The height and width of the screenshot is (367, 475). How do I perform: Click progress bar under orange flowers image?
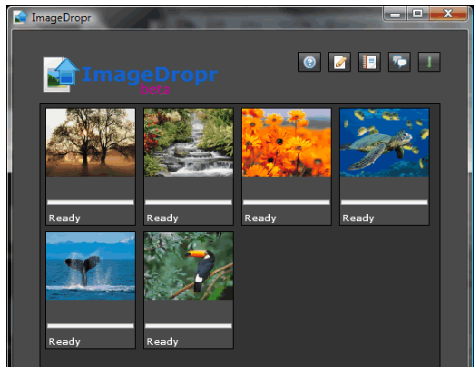[286, 202]
